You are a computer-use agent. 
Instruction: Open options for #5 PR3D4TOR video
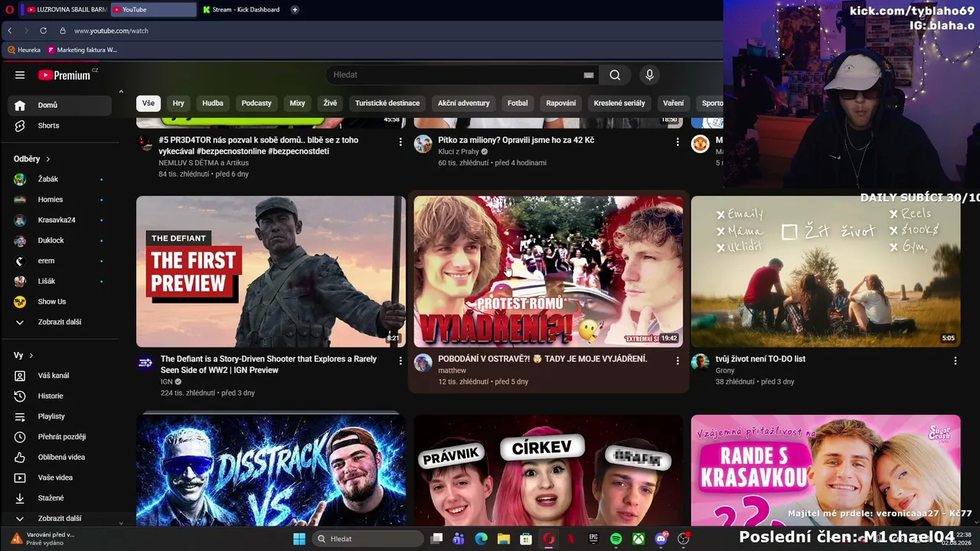pos(400,142)
